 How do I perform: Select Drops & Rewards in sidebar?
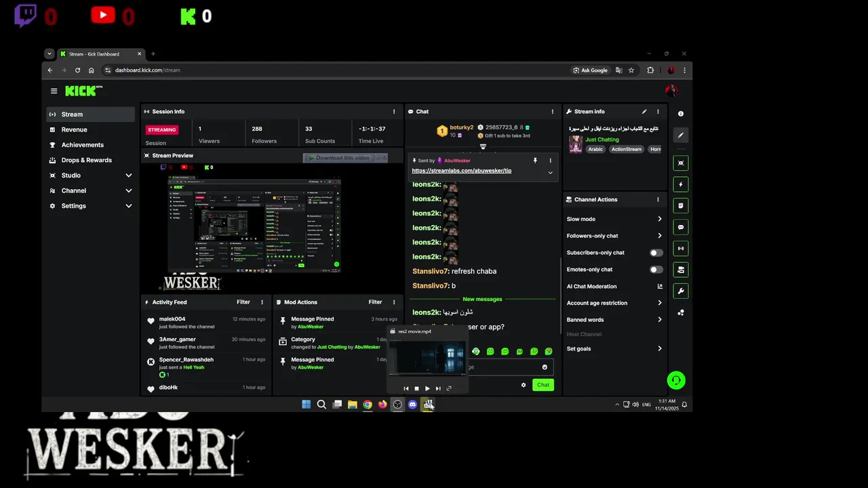(91, 160)
